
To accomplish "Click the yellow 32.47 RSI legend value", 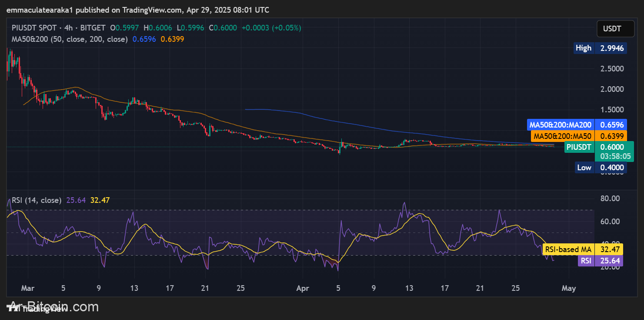I will pos(100,200).
